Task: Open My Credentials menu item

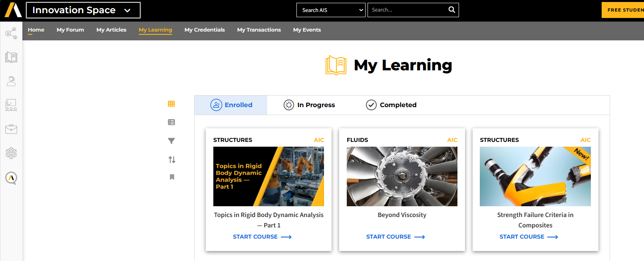Action: [205, 30]
